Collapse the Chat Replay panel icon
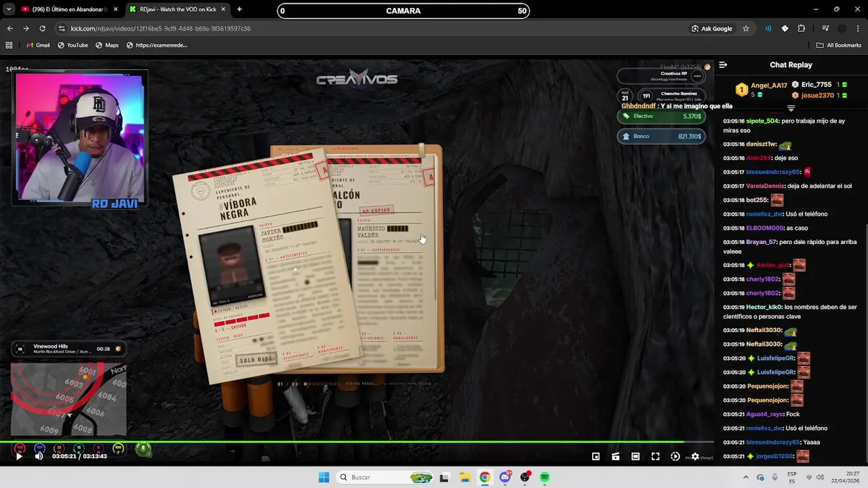 pos(723,65)
